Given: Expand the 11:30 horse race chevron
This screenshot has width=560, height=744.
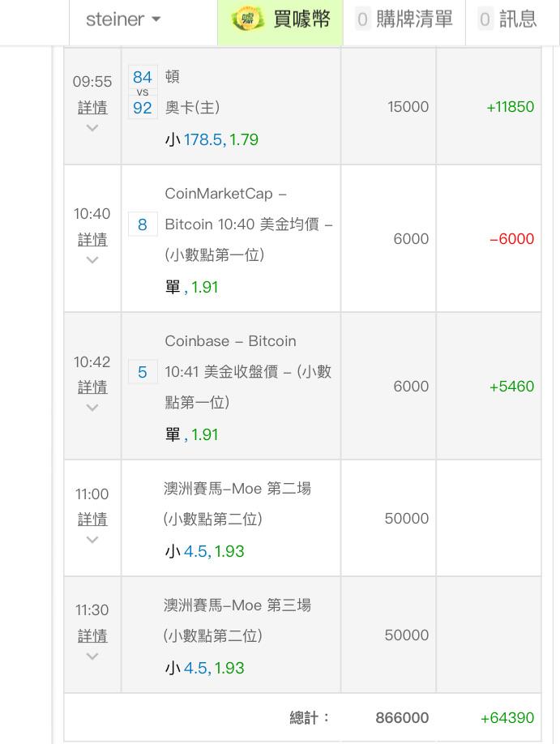Looking at the screenshot, I should pyautogui.click(x=92, y=656).
